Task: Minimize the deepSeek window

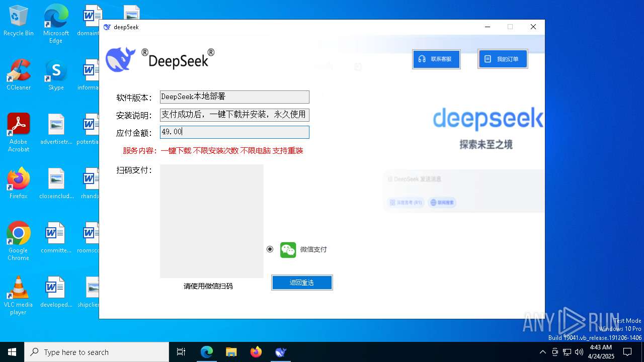Action: [488, 27]
